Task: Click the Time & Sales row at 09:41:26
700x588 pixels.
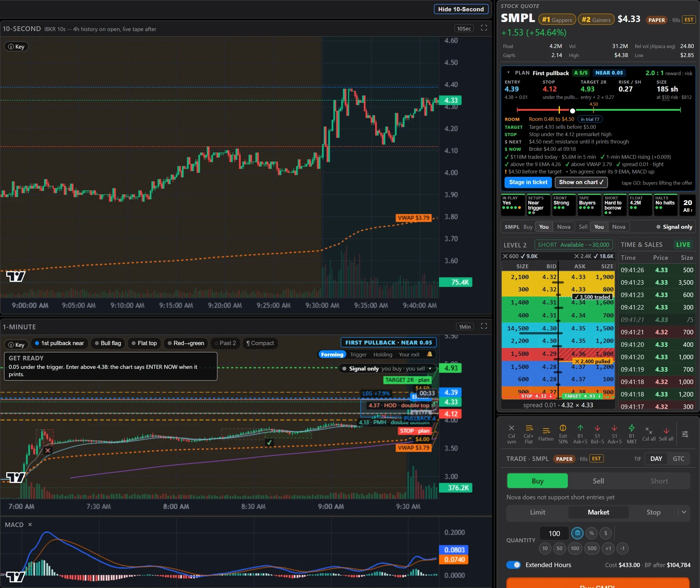Action: (x=657, y=270)
